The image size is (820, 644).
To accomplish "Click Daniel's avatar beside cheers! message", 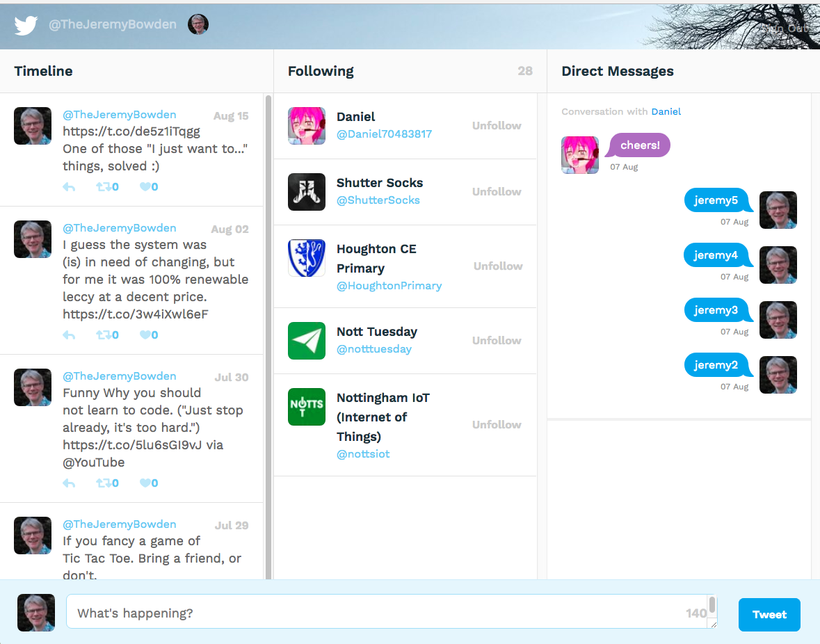I will click(580, 155).
